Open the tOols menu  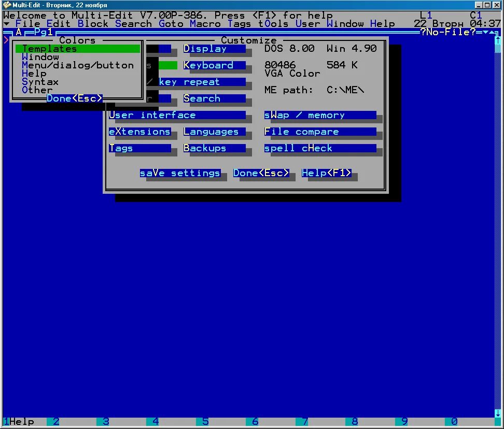point(274,24)
